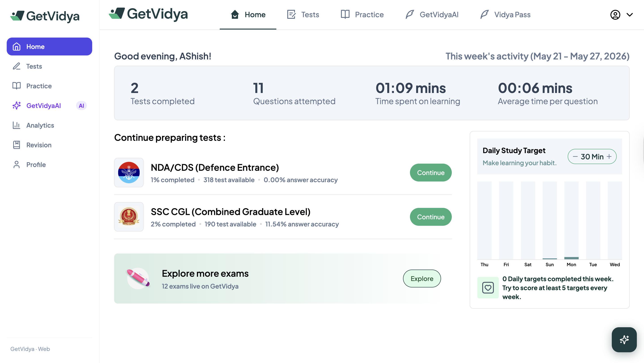Click the 'NDA/CDS (Defence Entrance)' title
644x363 pixels.
tap(215, 167)
